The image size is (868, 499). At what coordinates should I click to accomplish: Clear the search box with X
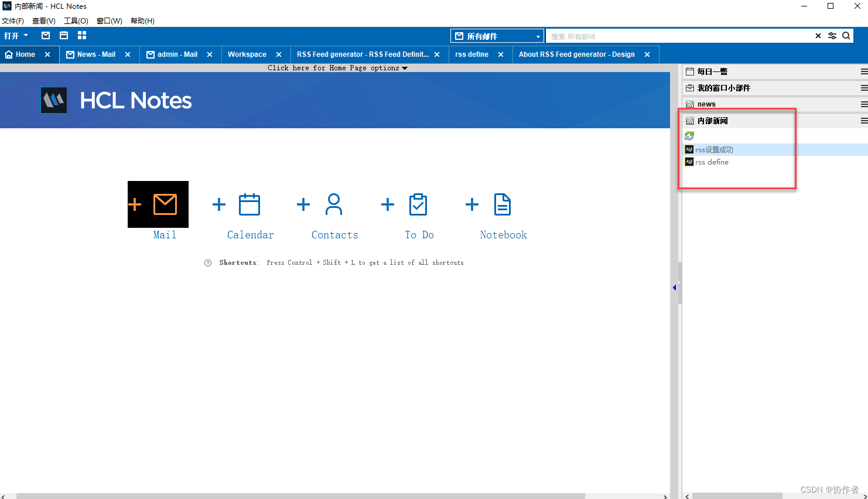pyautogui.click(x=818, y=36)
